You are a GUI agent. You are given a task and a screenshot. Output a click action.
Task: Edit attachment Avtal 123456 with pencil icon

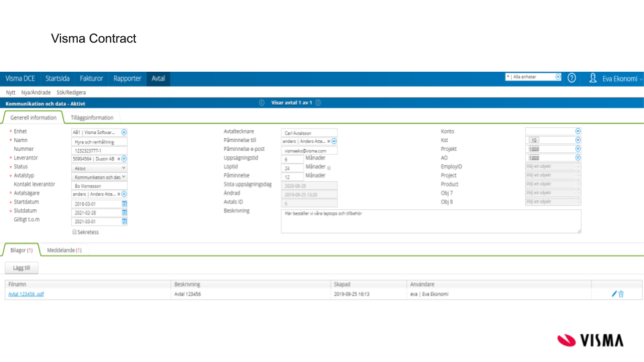pyautogui.click(x=614, y=294)
